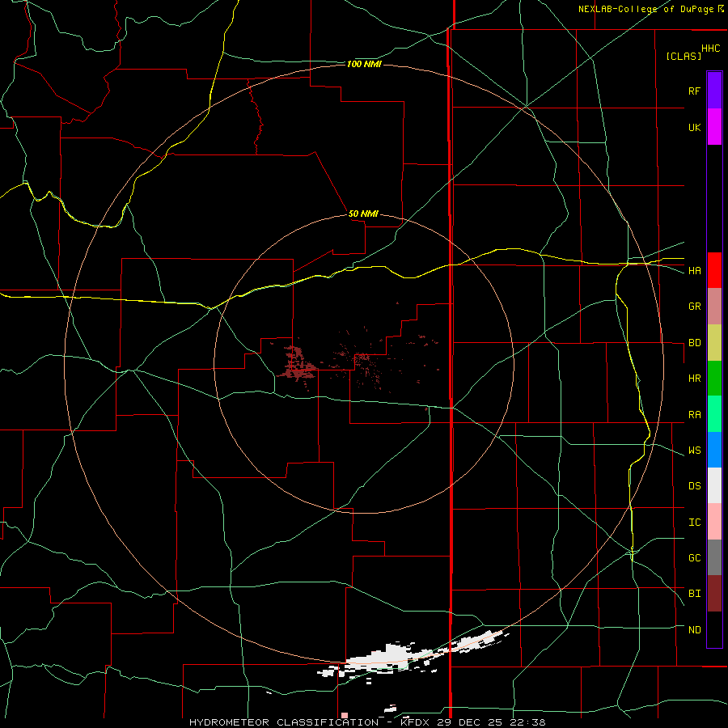This screenshot has height=728, width=728.
Task: Click the UK legend label
Action: [694, 127]
